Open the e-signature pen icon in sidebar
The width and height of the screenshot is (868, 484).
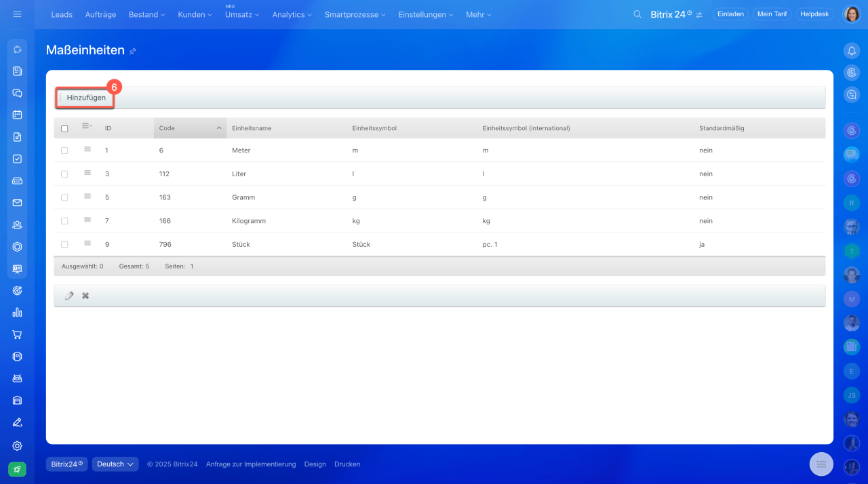pos(18,422)
